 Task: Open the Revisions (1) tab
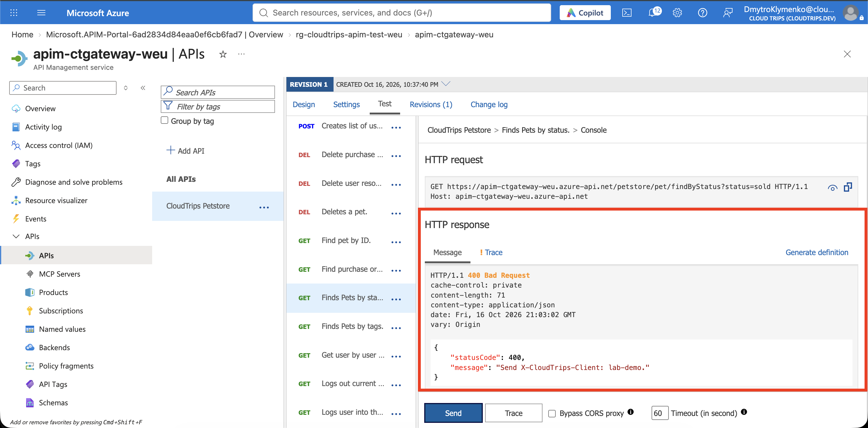431,105
